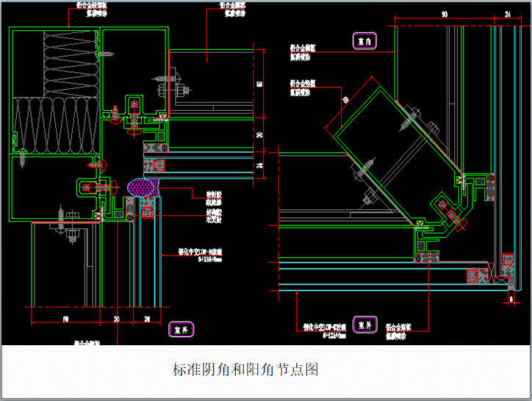Click the vertical 60 dimension text
The width and height of the screenshot is (532, 401).
coord(259,84)
